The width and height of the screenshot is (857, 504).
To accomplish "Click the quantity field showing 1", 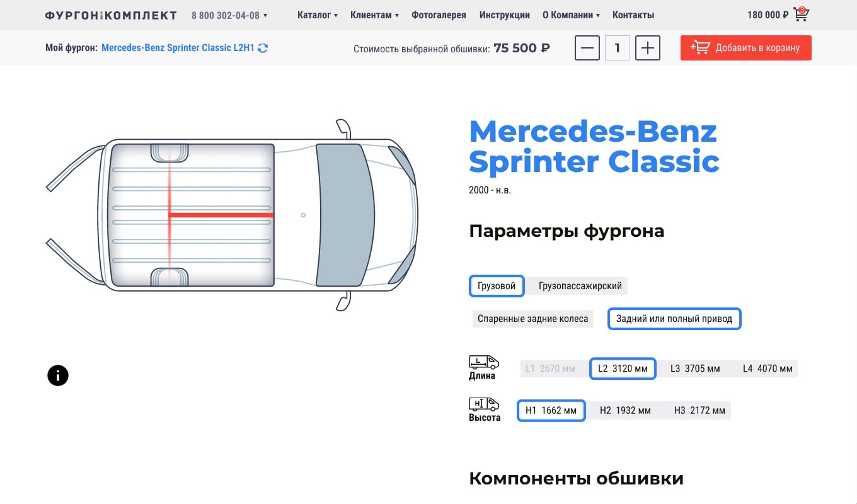I will 618,48.
